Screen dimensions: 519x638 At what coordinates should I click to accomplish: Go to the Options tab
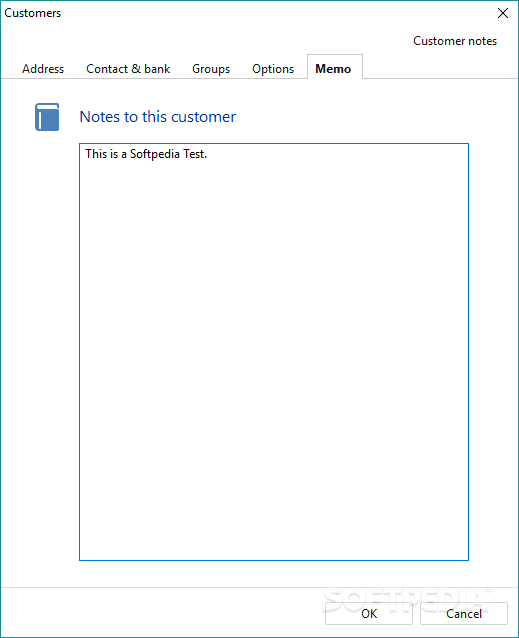273,69
